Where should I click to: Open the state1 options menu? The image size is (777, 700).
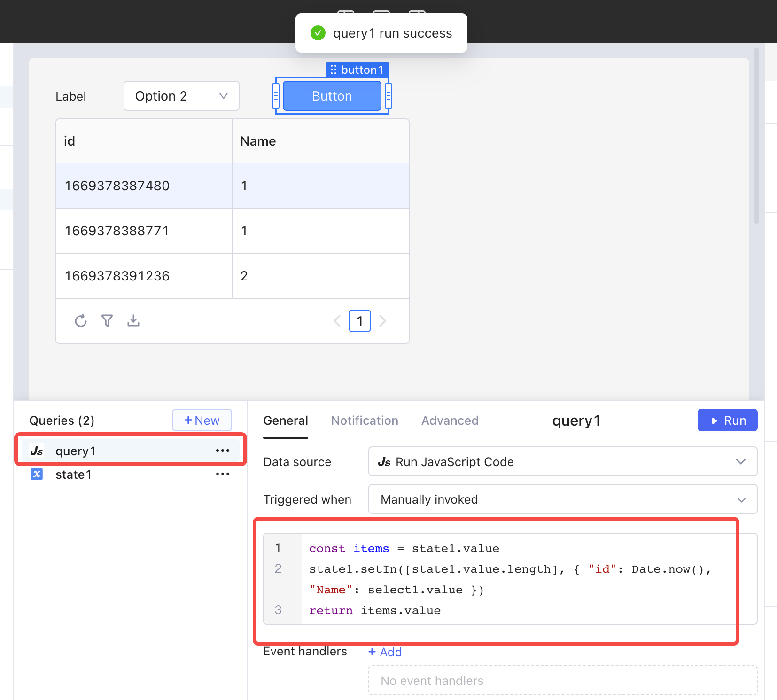click(x=222, y=474)
